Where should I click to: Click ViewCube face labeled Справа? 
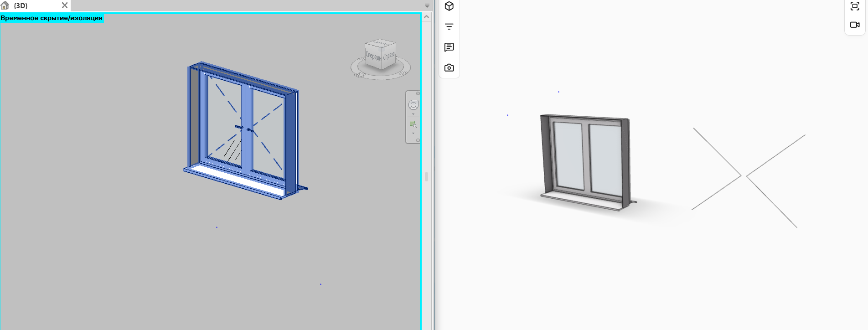coord(389,57)
